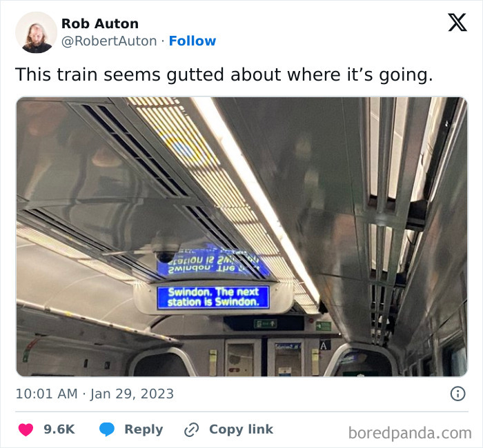The image size is (483, 448).
Task: Click the chain link copy icon
Action: tap(192, 429)
